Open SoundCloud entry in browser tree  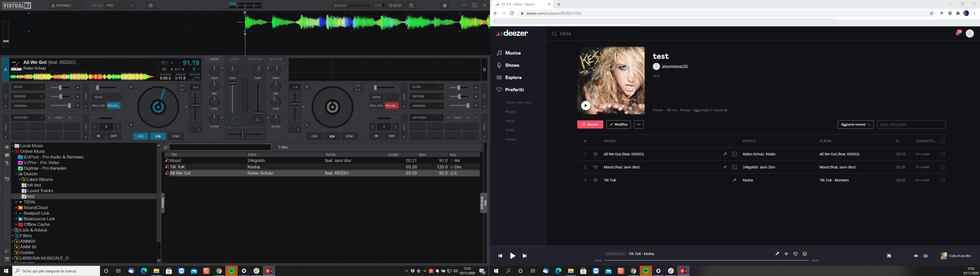[35, 208]
